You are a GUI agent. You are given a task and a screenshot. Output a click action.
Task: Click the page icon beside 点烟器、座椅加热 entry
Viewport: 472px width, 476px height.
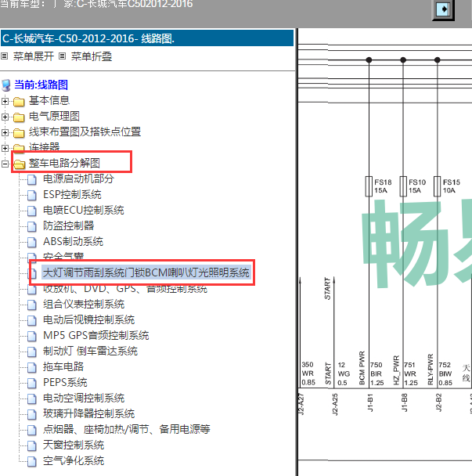pos(32,430)
